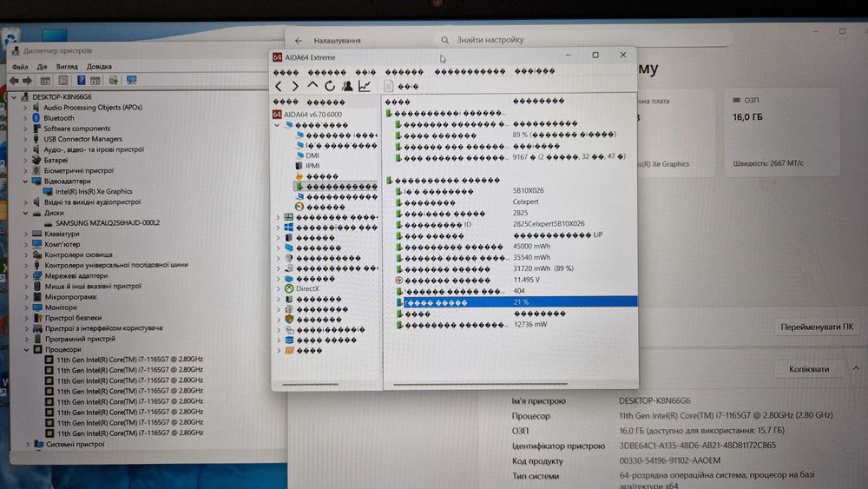This screenshot has width=868, height=489.
Task: Collapse Процесори node
Action: tap(27, 349)
